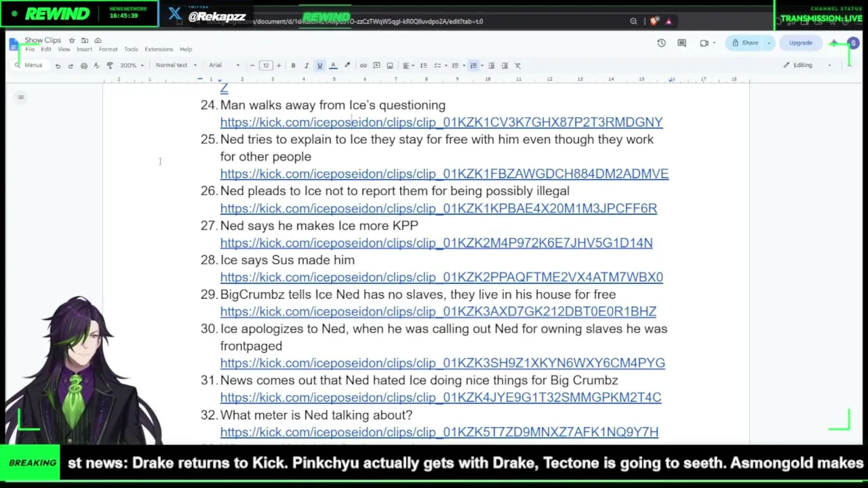Clear formatting from selected text
Viewport: 868px width, 488px height.
518,66
